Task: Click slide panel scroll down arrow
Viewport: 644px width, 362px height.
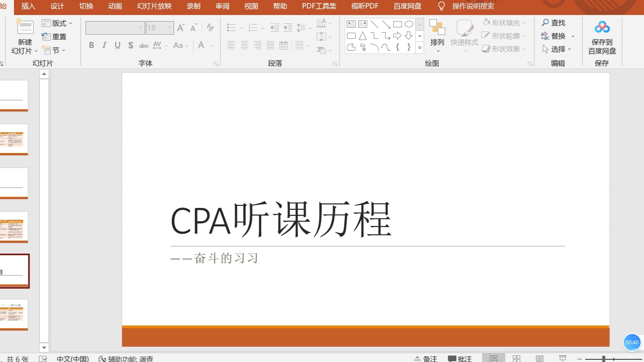Action: 44,347
